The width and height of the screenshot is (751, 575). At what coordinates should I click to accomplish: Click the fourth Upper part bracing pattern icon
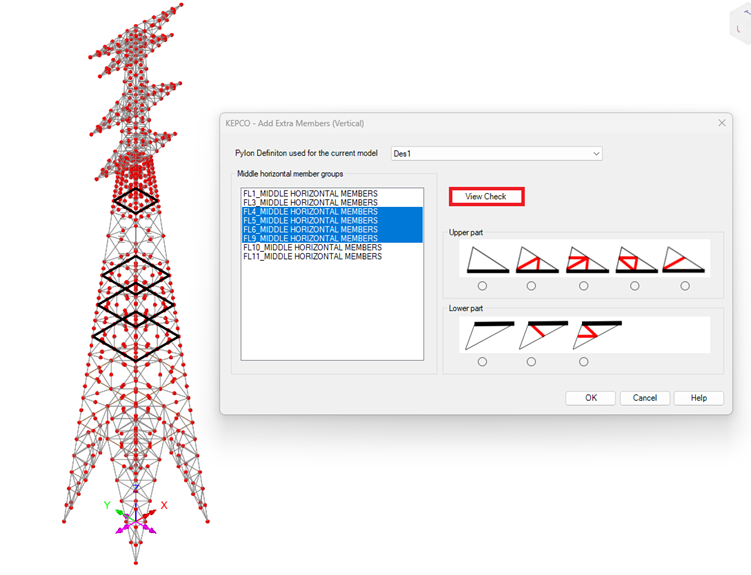(x=635, y=260)
